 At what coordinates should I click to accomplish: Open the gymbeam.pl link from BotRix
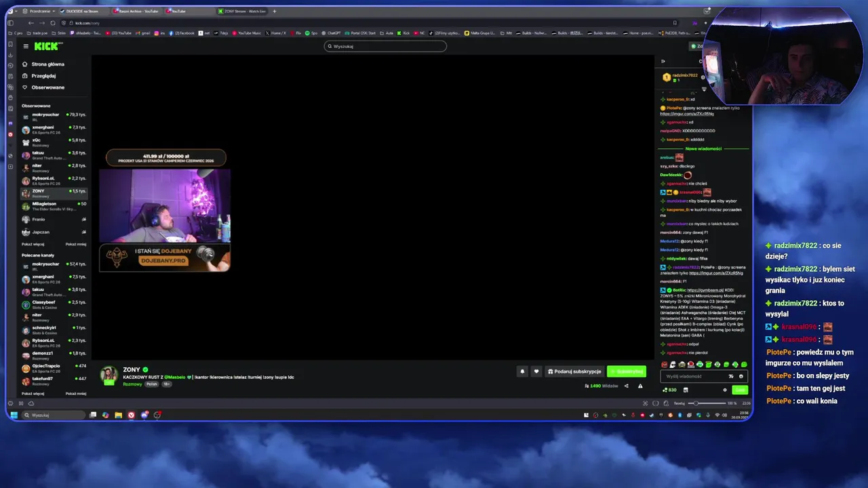point(705,290)
